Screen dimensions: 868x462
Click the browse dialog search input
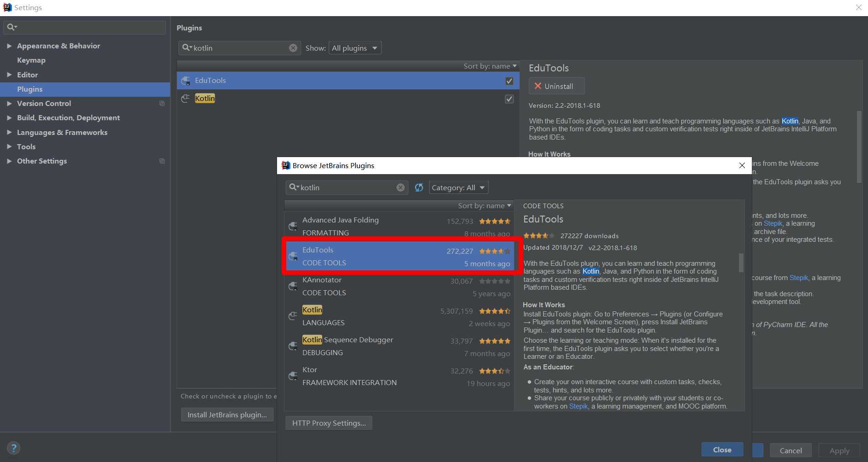tap(347, 187)
